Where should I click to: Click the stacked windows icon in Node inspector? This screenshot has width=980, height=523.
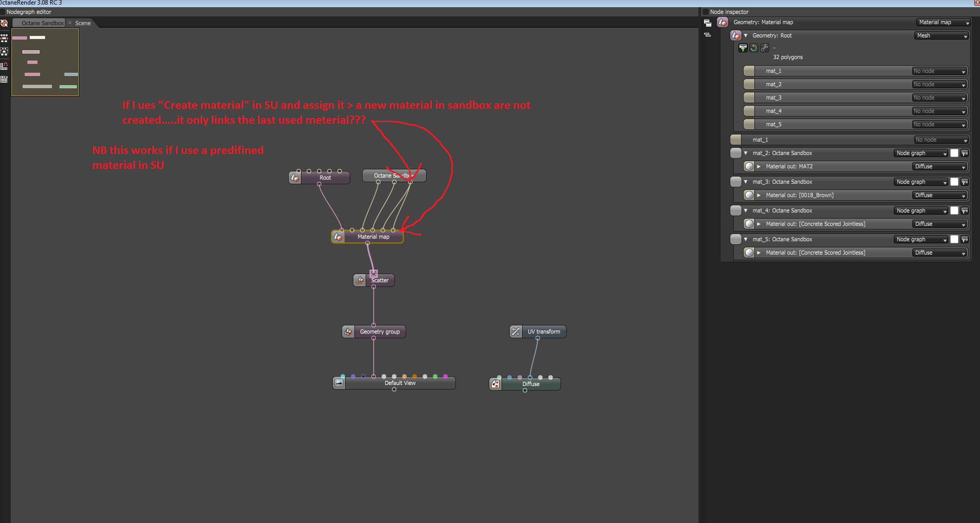708,23
